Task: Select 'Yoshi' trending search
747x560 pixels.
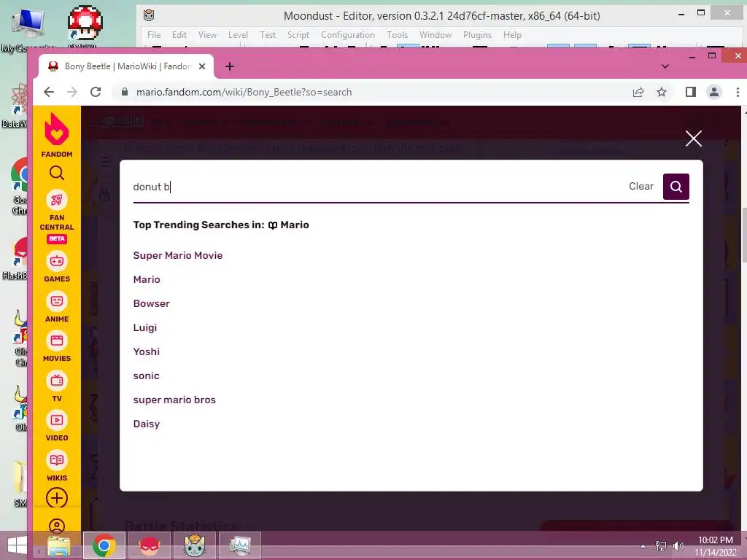Action: click(146, 351)
